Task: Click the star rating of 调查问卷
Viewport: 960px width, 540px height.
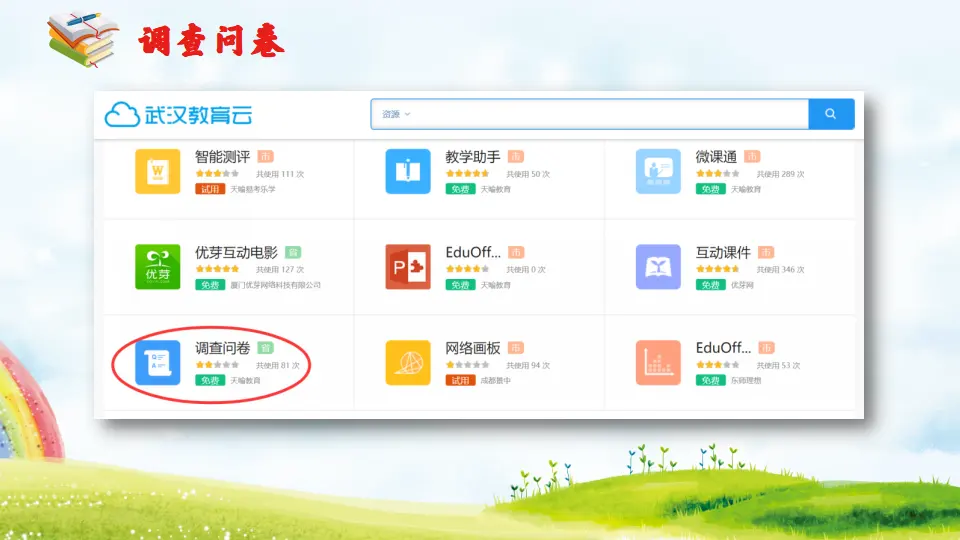Action: coord(217,365)
